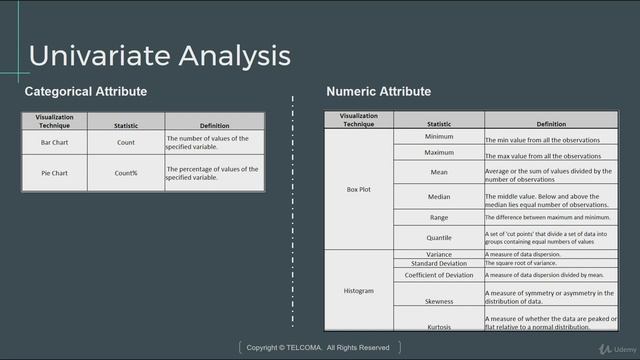The image size is (640, 360).
Task: Select the 'Numeric Attribute' heading
Action: [x=378, y=91]
